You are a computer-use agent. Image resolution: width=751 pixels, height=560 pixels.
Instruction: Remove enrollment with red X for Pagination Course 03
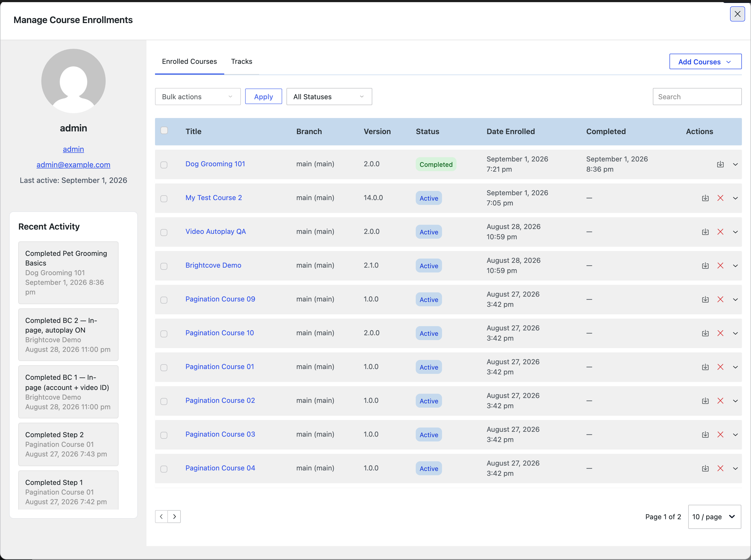coord(720,434)
